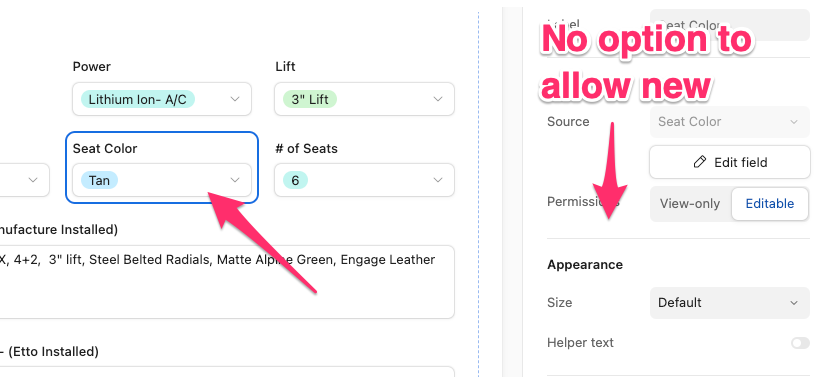
Task: Open the Source Seat Color dropdown
Action: pos(729,122)
